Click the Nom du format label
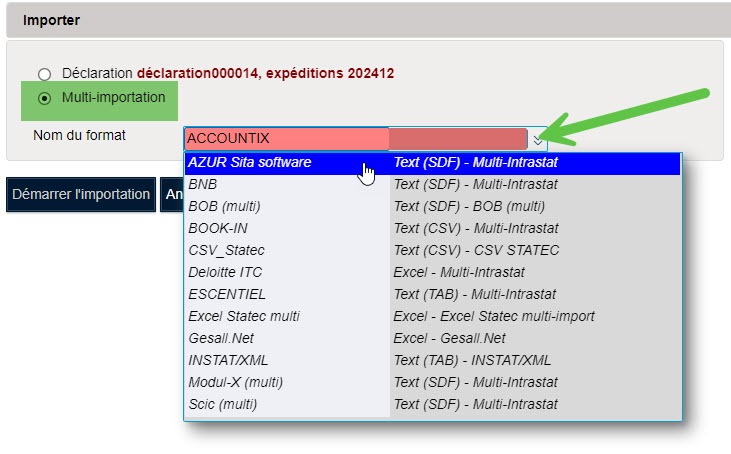 (x=79, y=135)
